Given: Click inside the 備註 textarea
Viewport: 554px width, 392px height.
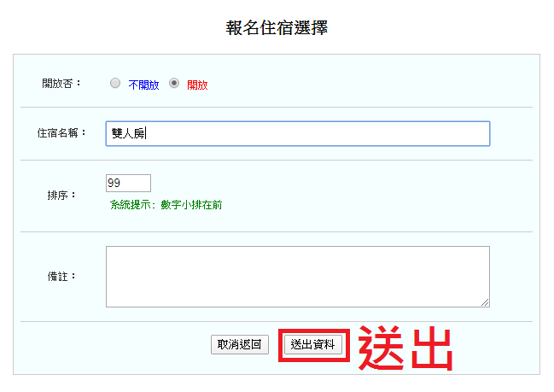Looking at the screenshot, I should click(x=297, y=276).
